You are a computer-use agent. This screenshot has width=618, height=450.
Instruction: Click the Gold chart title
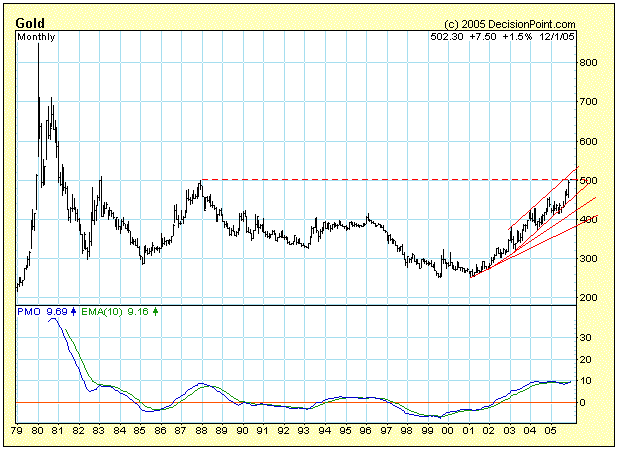29,22
